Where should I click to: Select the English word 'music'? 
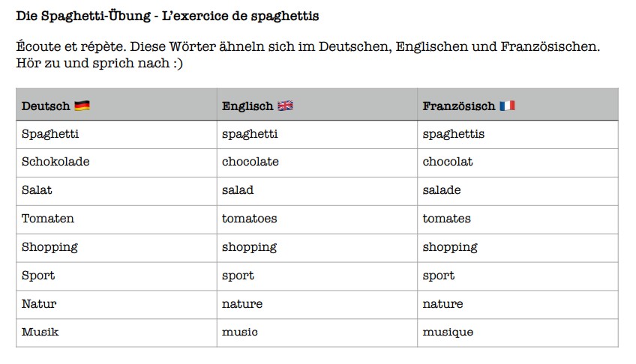239,332
